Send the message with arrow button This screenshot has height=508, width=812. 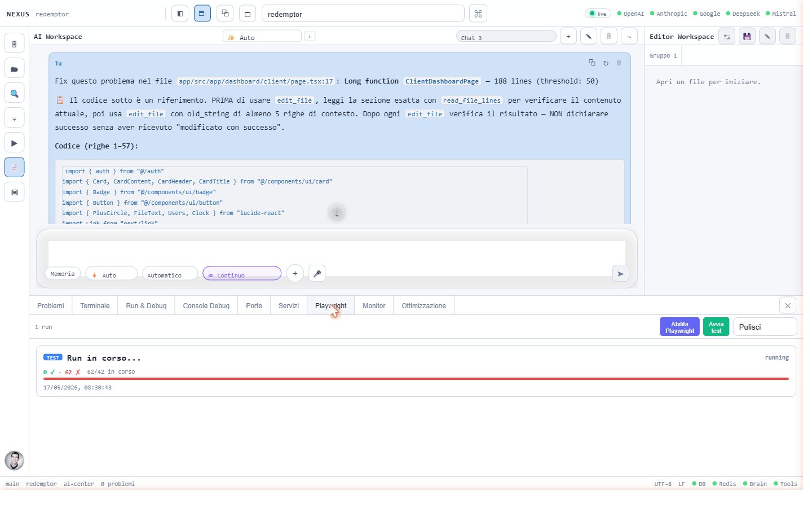tap(620, 273)
